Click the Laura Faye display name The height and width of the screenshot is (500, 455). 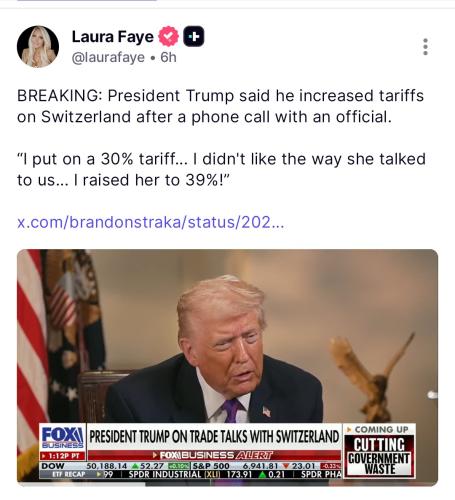113,36
